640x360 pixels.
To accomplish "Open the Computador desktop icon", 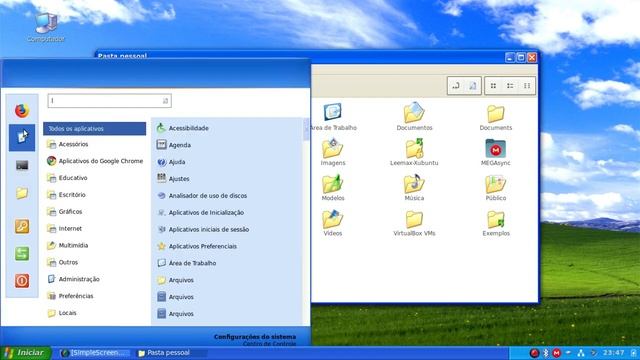I will [46, 28].
